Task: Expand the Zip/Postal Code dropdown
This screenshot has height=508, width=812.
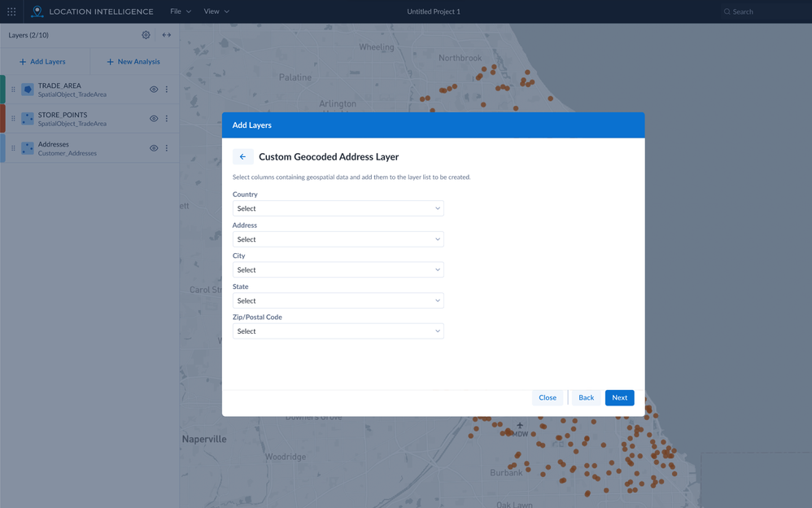Action: tap(338, 331)
